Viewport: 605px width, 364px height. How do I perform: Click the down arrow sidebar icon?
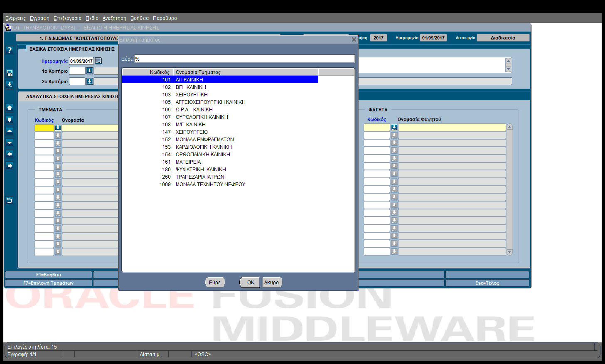point(10,119)
